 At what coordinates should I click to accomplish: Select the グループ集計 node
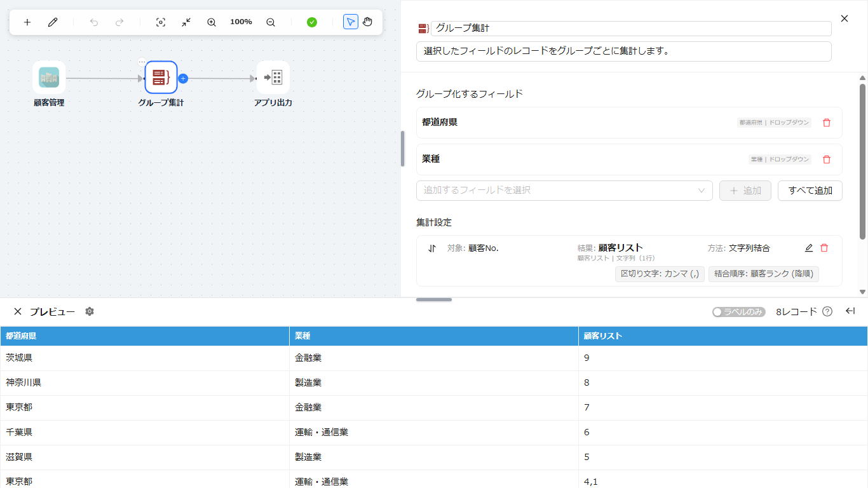click(x=161, y=78)
